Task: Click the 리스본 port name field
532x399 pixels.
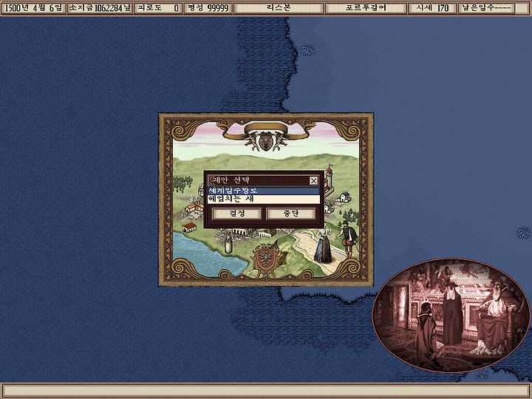Action: coord(279,8)
